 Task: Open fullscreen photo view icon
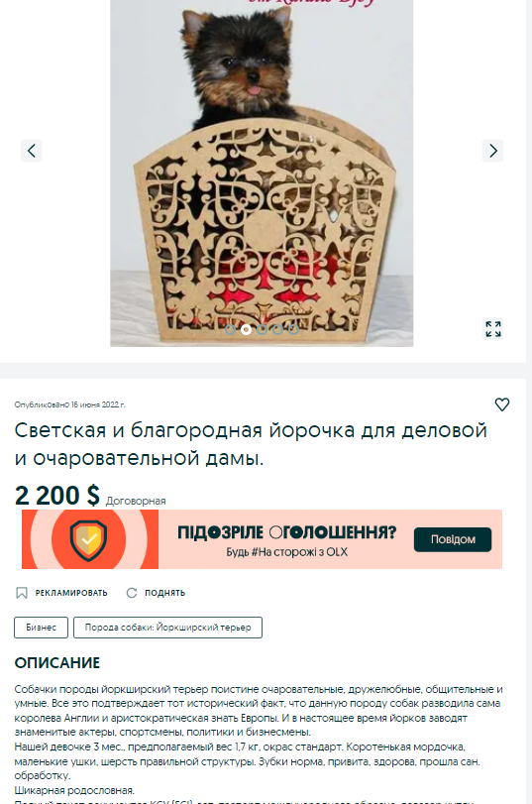tap(493, 329)
